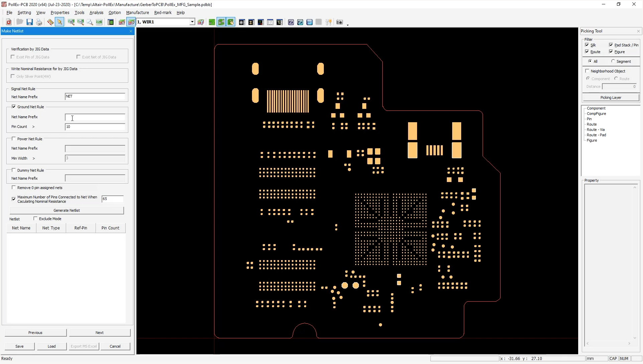Click the zoom area magnifier icon
This screenshot has height=364, width=643.
pos(90,22)
